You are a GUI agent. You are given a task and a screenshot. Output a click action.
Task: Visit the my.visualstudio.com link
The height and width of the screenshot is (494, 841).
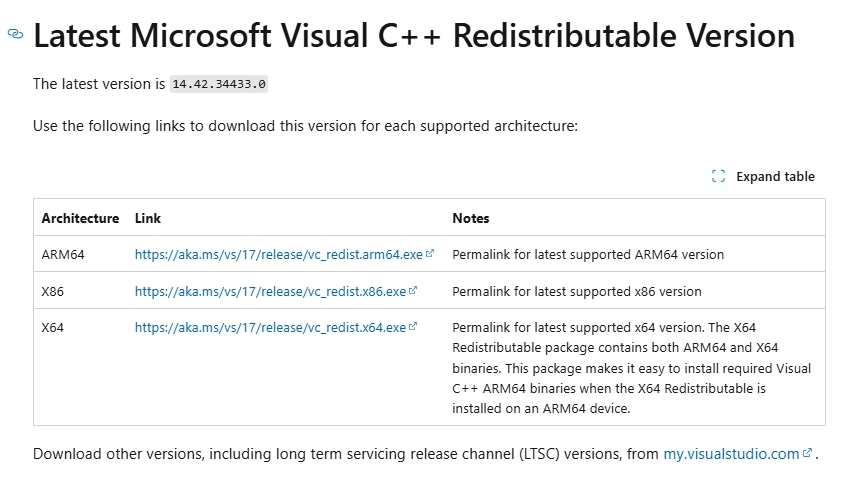[731, 454]
